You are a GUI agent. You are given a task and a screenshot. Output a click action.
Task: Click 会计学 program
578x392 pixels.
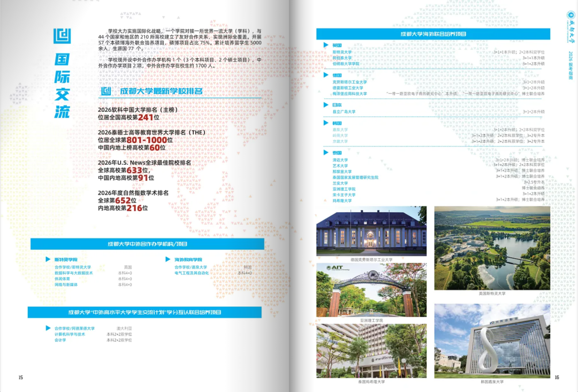click(x=60, y=340)
